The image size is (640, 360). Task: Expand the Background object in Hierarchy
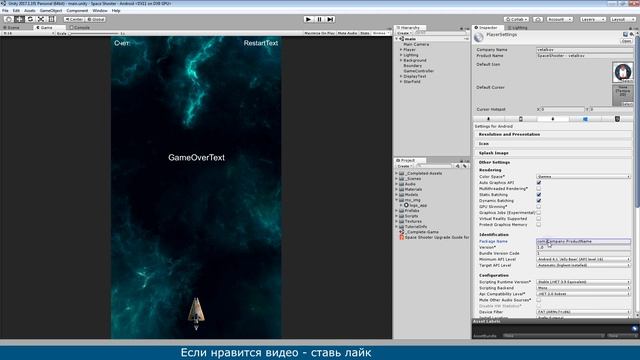[x=401, y=60]
